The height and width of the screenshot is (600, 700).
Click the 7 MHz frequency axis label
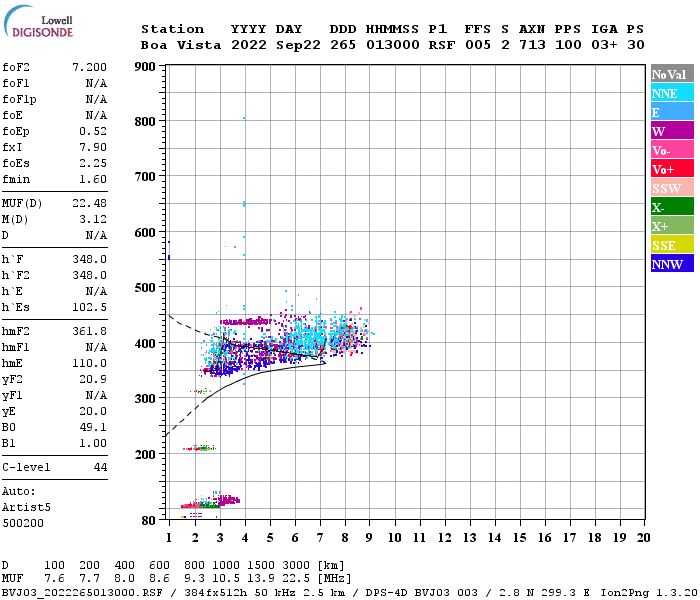320,538
